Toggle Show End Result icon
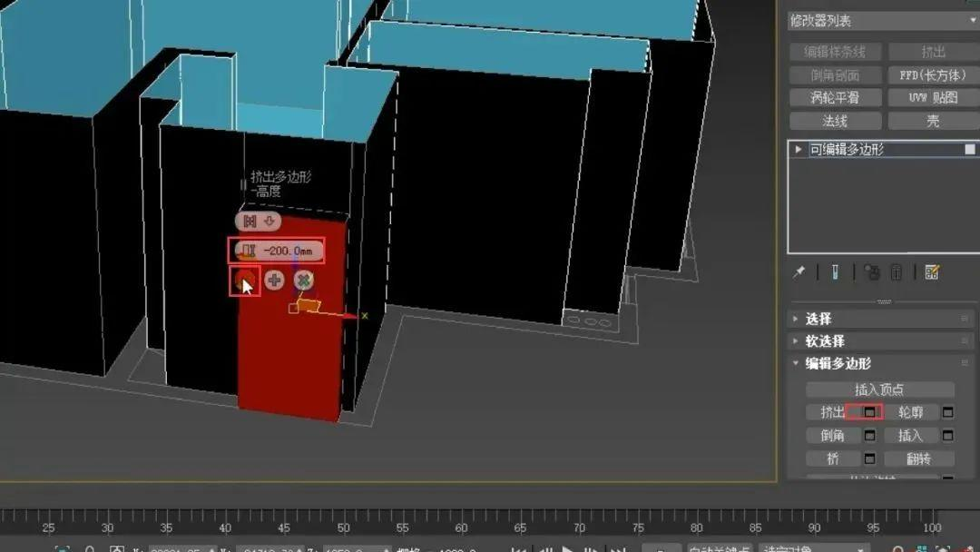 [835, 272]
